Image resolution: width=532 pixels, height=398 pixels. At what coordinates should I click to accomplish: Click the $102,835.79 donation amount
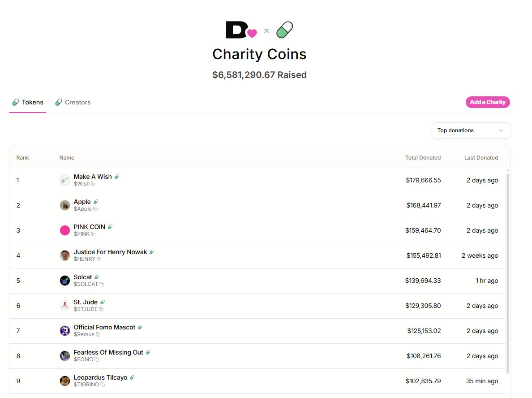coord(423,381)
